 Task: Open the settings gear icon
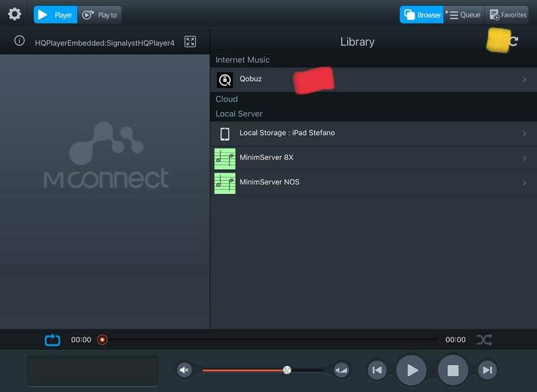point(14,14)
